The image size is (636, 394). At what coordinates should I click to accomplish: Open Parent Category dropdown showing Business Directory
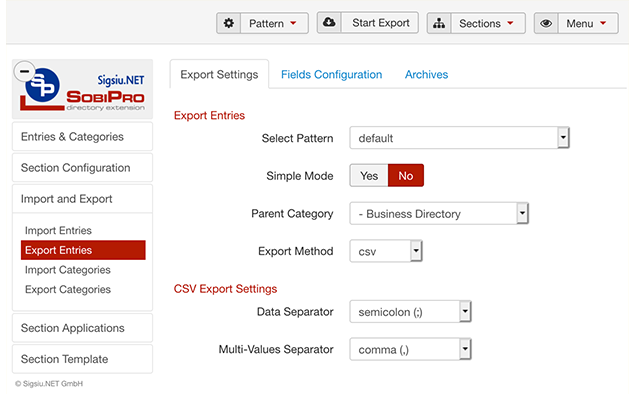439,213
